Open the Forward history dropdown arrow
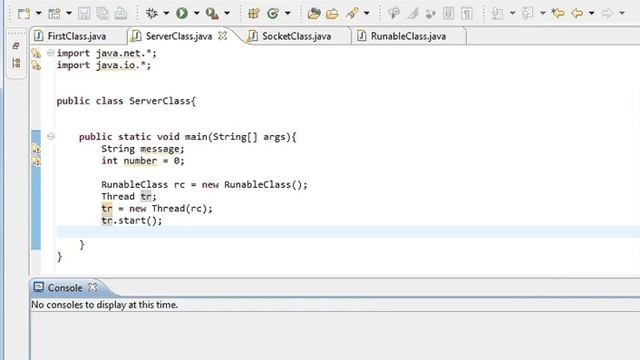Viewport: 640px width, 360px height. [x=622, y=13]
